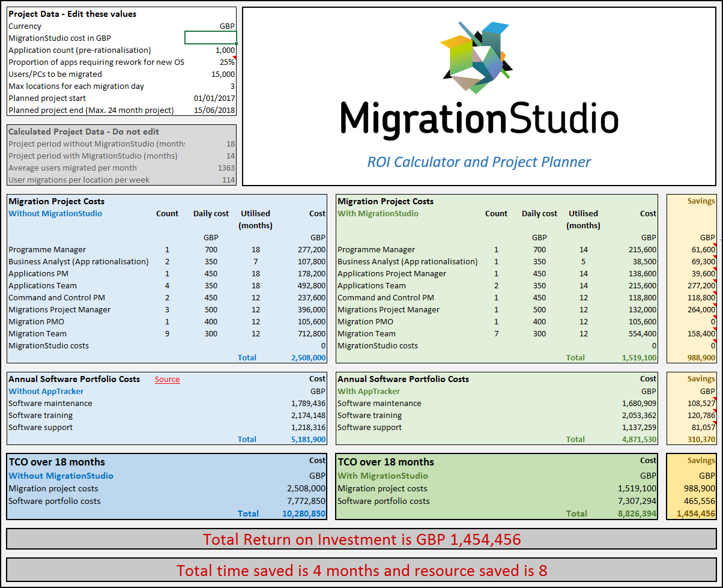Select Application count value 1,000
The width and height of the screenshot is (723, 588).
225,50
